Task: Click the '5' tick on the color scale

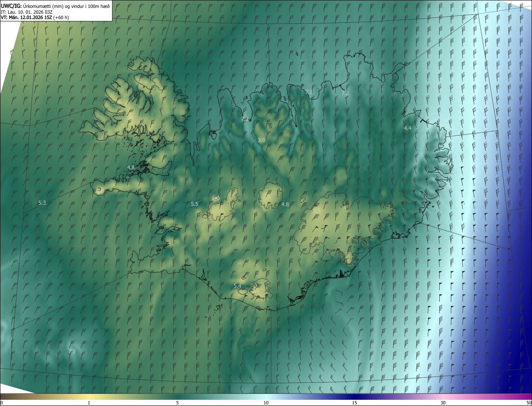Action: 177,403
